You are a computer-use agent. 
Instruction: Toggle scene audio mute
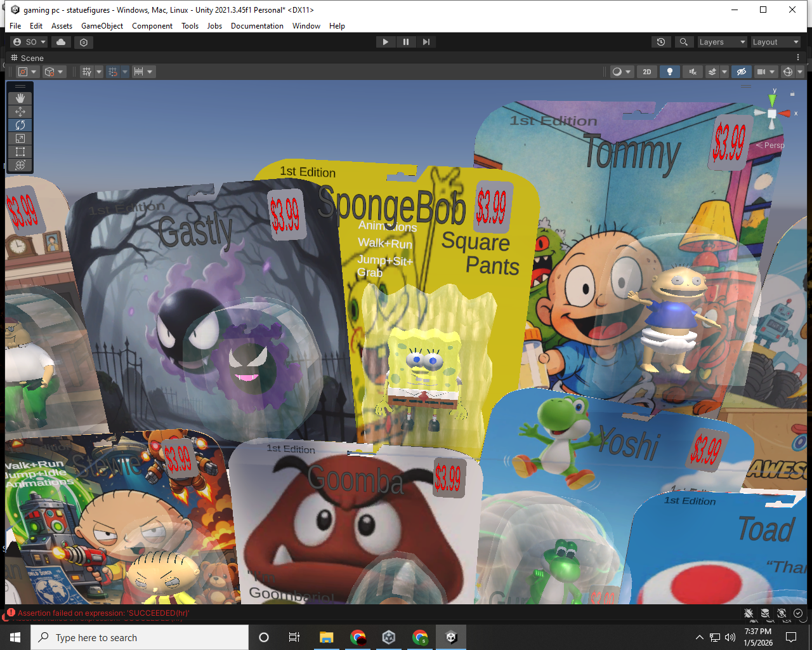[x=693, y=72]
